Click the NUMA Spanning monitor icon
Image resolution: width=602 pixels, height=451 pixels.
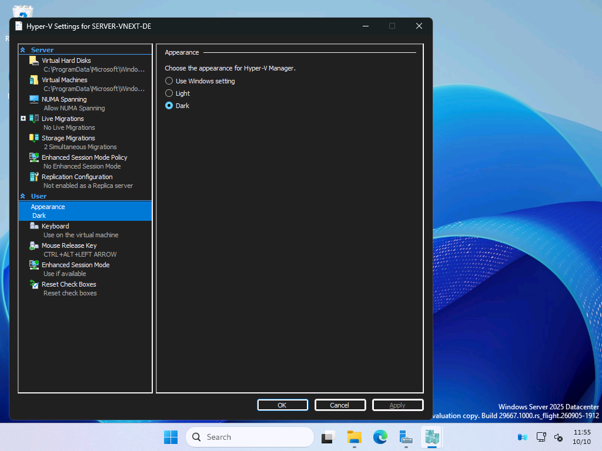[x=34, y=99]
